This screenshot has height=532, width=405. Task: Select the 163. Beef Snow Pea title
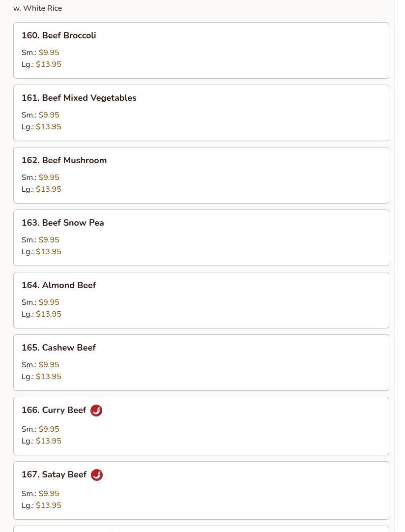pyautogui.click(x=62, y=223)
